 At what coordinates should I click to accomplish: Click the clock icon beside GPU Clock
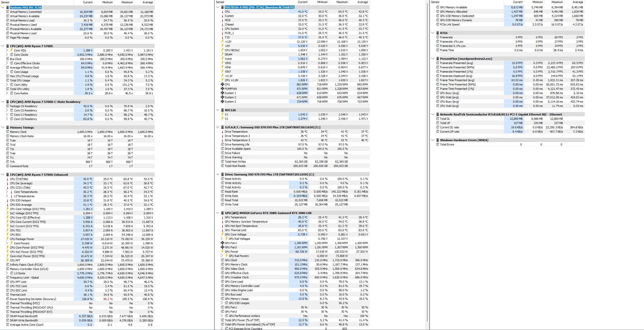[x=222, y=260]
